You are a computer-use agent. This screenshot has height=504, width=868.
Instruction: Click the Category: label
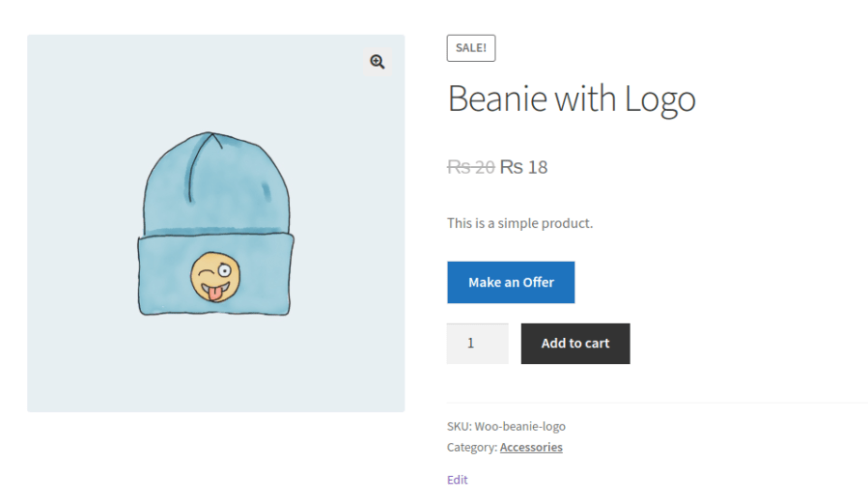click(471, 447)
